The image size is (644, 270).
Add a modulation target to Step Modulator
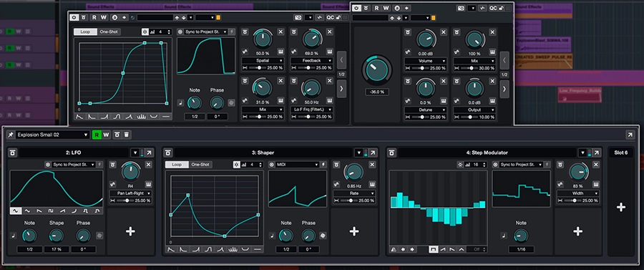coord(577,231)
